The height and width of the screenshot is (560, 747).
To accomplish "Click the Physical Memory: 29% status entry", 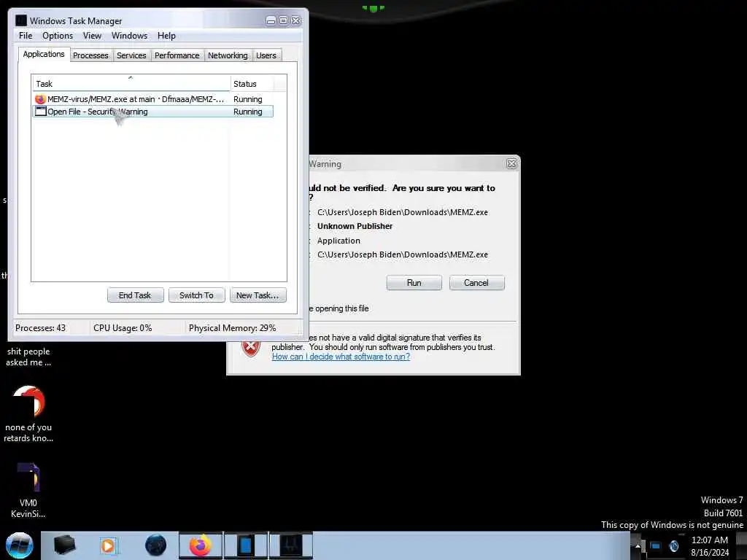I will pos(232,328).
